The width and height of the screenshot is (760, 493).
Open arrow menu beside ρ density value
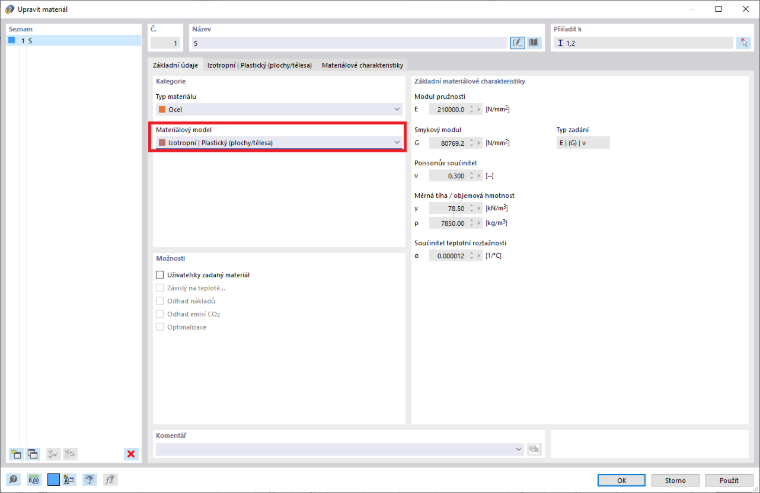[479, 223]
